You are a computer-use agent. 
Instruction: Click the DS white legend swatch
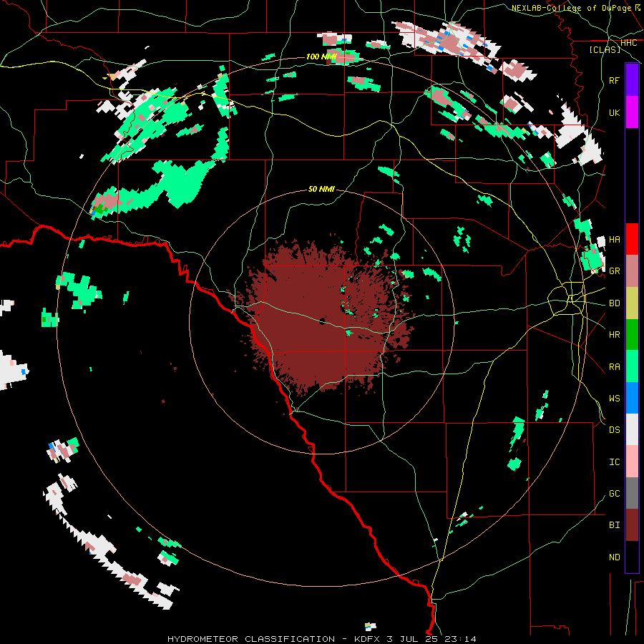tap(632, 429)
